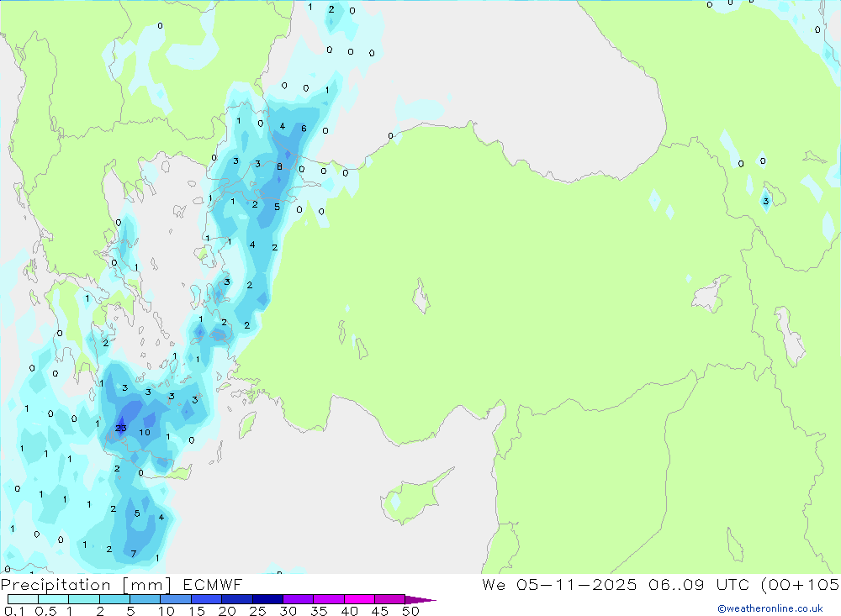Image resolution: width=841 pixels, height=616 pixels.
Task: Click the legend label '40'
Action: pyautogui.click(x=349, y=611)
